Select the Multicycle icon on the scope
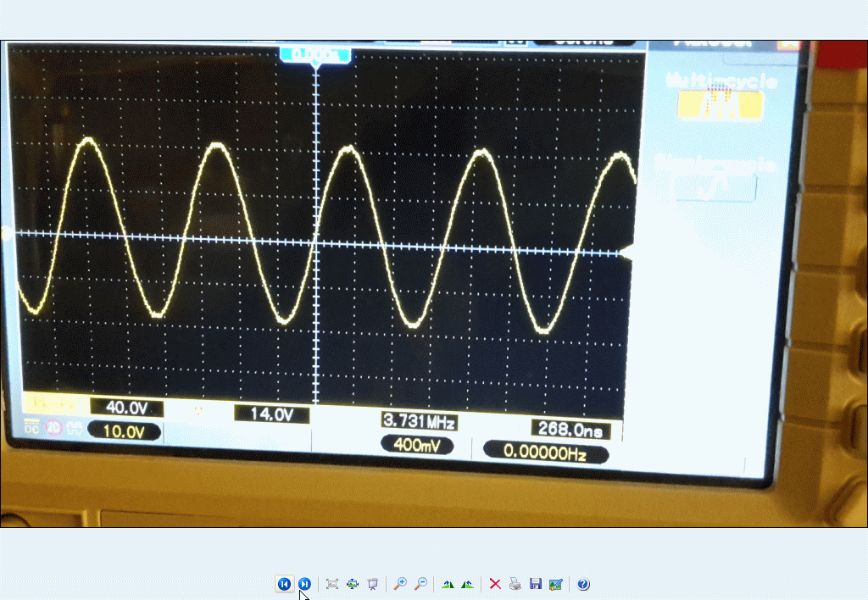The width and height of the screenshot is (868, 600). [720, 105]
